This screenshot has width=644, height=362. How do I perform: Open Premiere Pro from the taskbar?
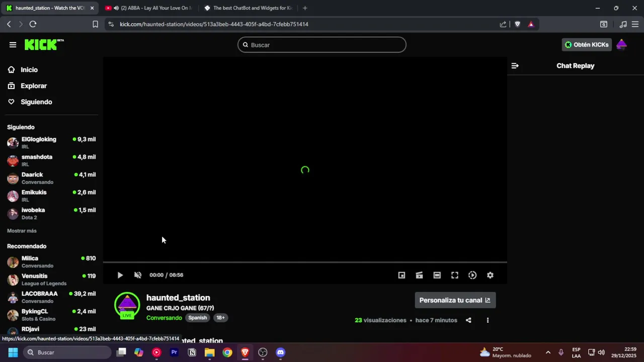coord(174,352)
